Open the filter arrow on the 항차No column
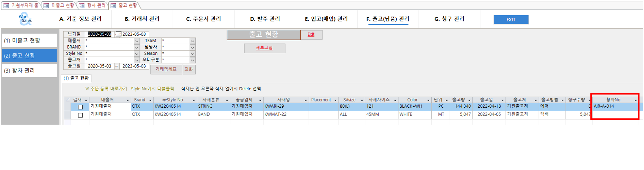The image size is (644, 170). (636, 100)
